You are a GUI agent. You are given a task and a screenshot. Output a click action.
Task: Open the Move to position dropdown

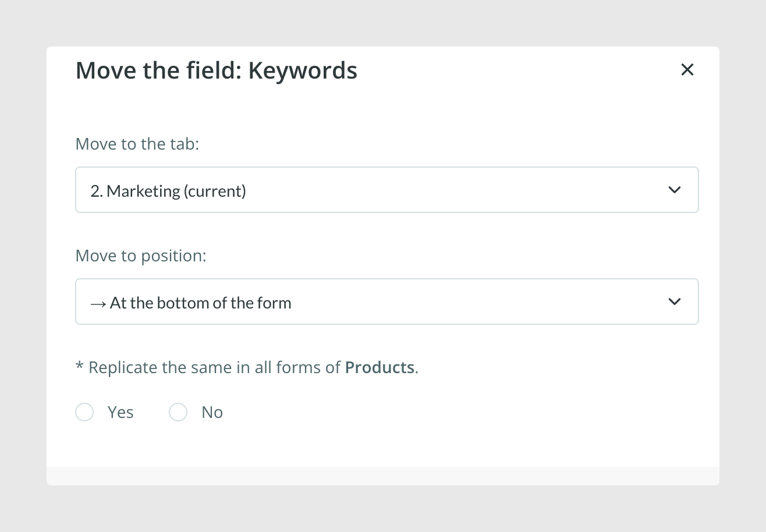click(x=387, y=302)
